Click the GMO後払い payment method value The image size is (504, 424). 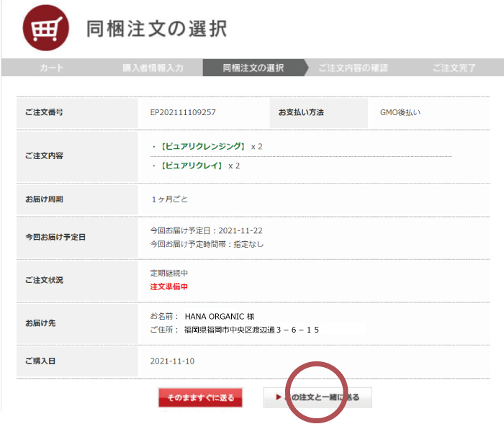[x=400, y=113]
